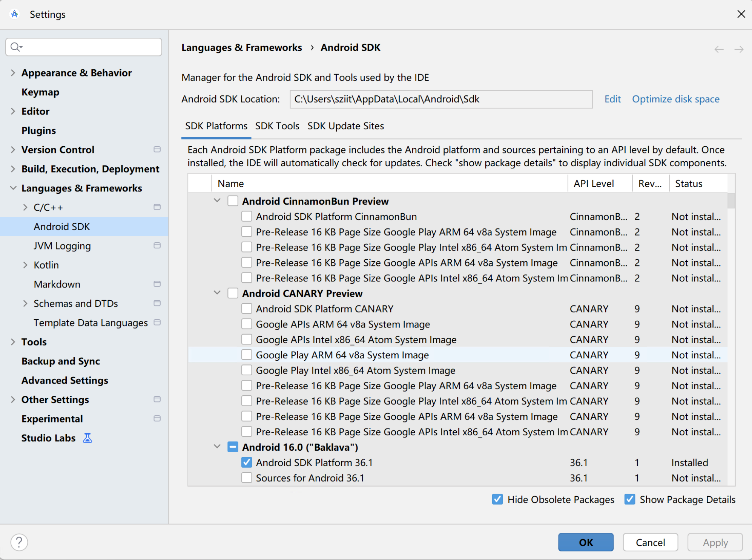
Task: Click project-level icon next to Markdown
Action: pos(157,284)
